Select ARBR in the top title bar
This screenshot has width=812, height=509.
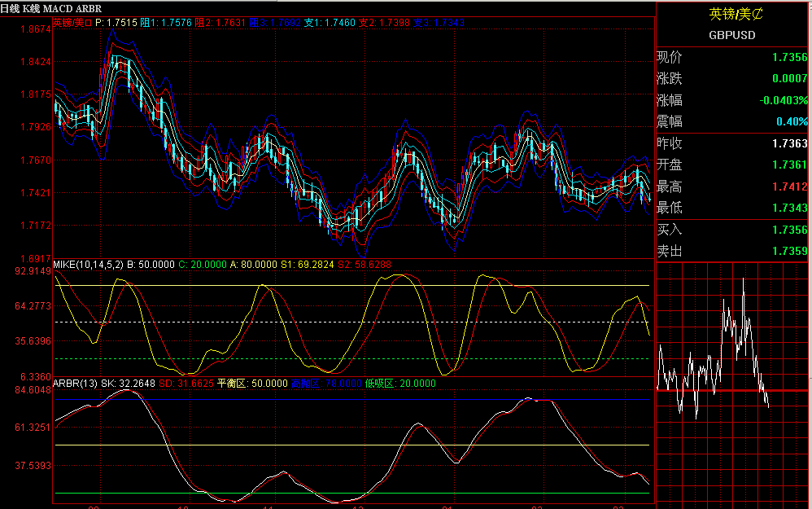tap(89, 8)
